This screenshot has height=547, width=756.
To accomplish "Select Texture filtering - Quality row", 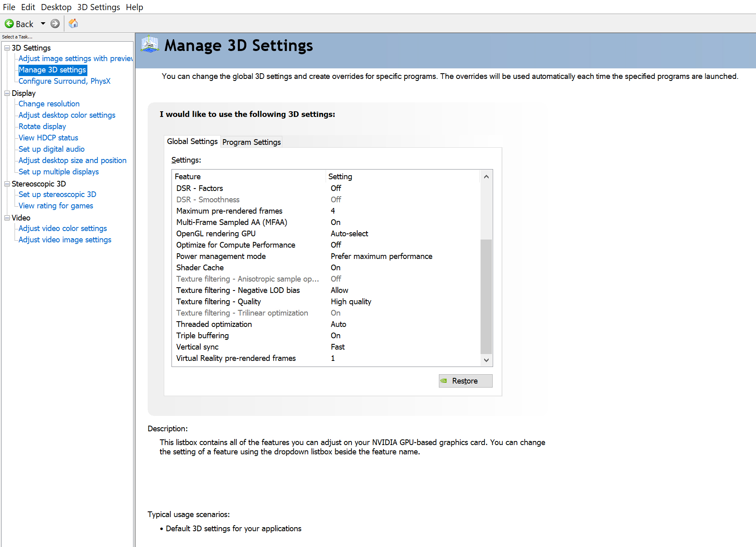I will point(326,301).
